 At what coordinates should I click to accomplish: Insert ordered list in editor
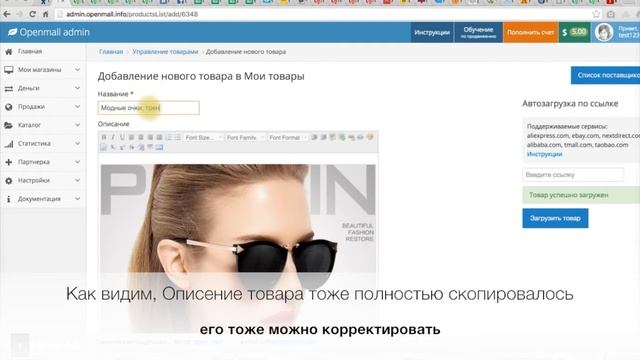(169, 138)
